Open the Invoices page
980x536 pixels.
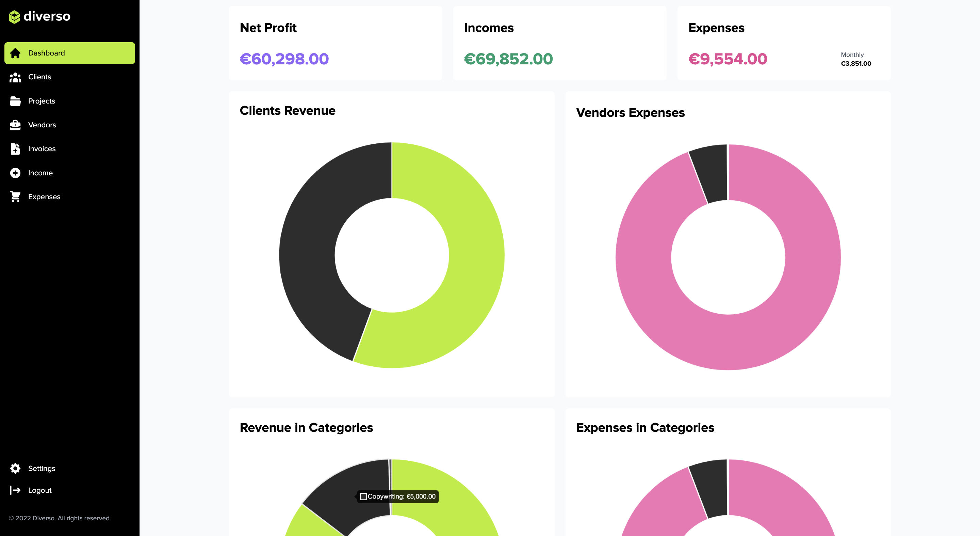point(70,149)
